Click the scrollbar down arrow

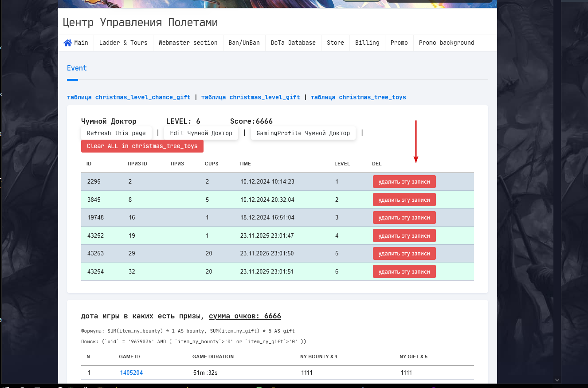pos(558,380)
